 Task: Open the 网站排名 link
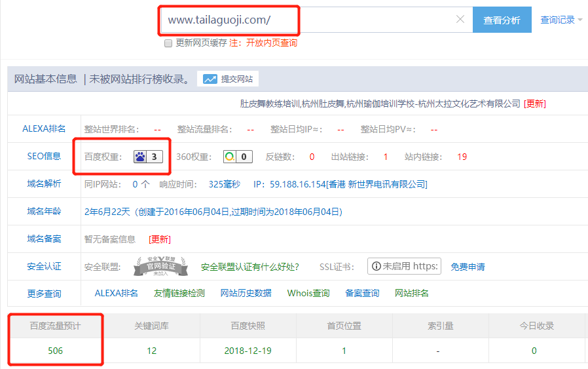(x=411, y=293)
